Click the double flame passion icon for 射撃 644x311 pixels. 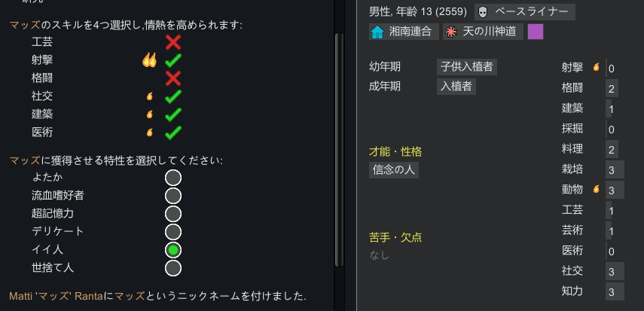pyautogui.click(x=149, y=61)
